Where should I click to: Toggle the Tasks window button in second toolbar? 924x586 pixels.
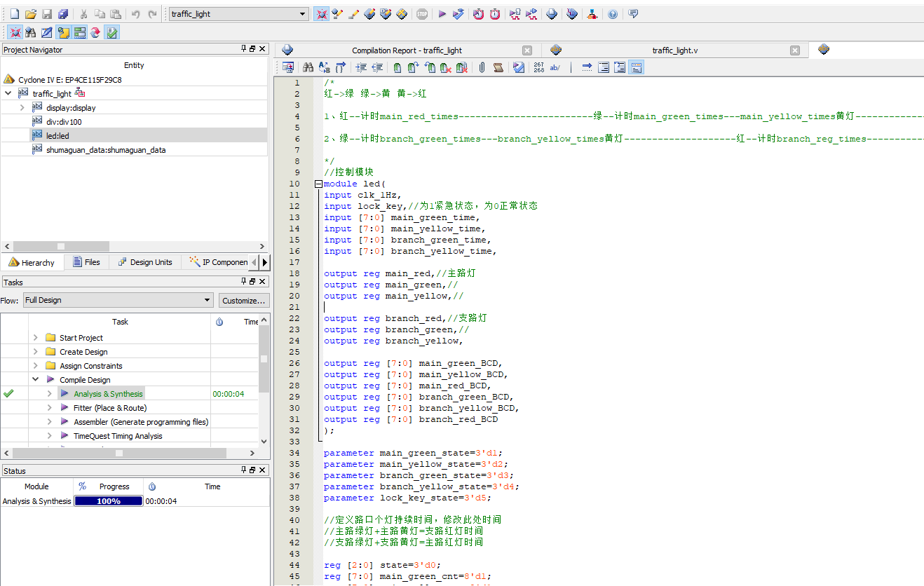[x=111, y=32]
